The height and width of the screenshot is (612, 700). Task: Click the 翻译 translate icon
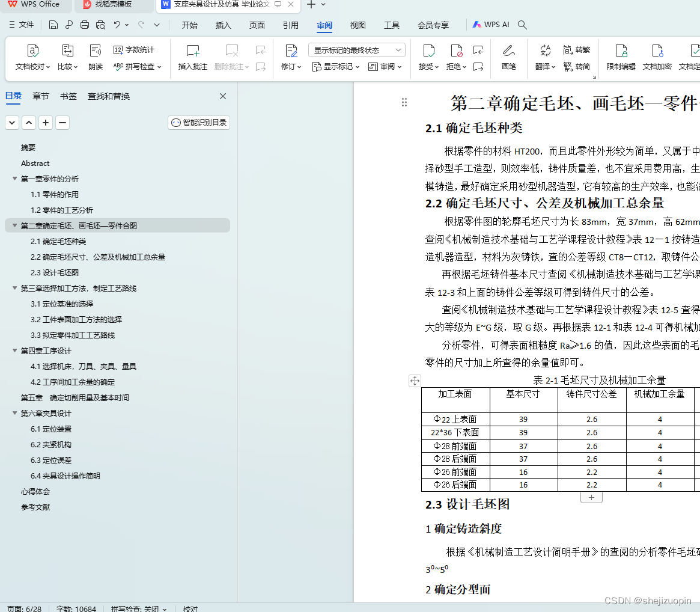click(545, 51)
